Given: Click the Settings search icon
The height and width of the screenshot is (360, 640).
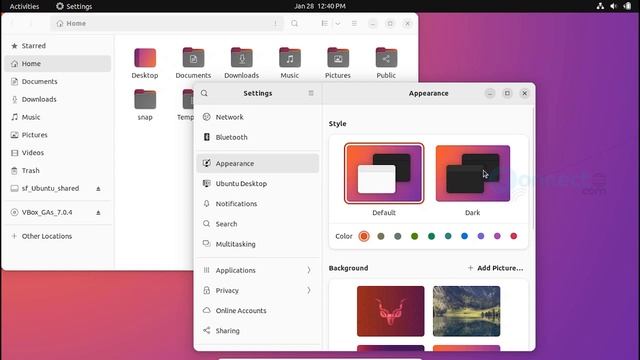Looking at the screenshot, I should 204,93.
